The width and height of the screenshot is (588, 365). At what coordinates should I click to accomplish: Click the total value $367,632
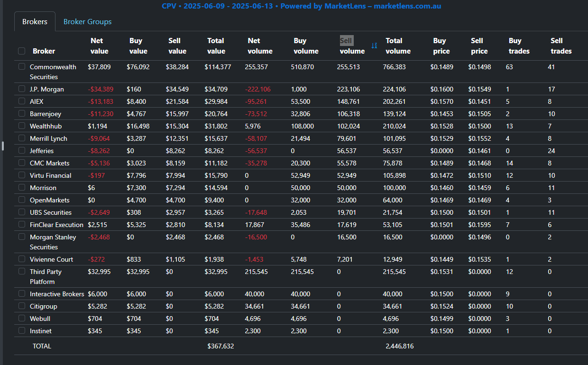point(220,346)
